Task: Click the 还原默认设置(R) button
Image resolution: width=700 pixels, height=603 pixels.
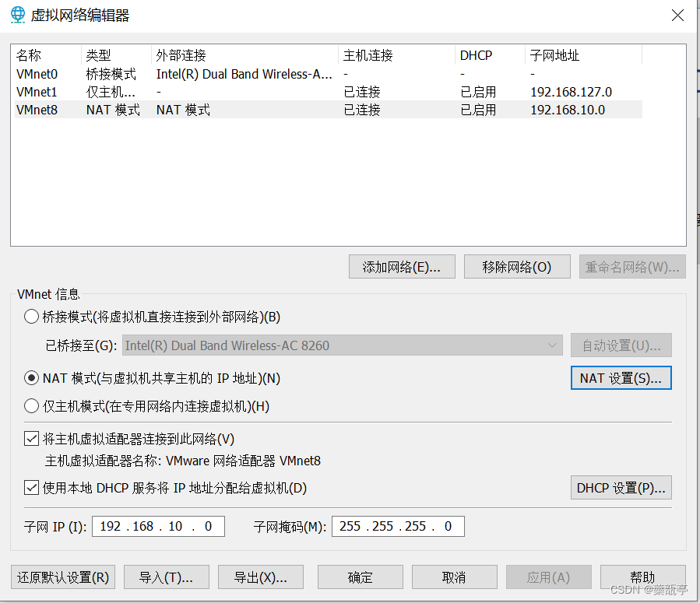Action: tap(62, 577)
